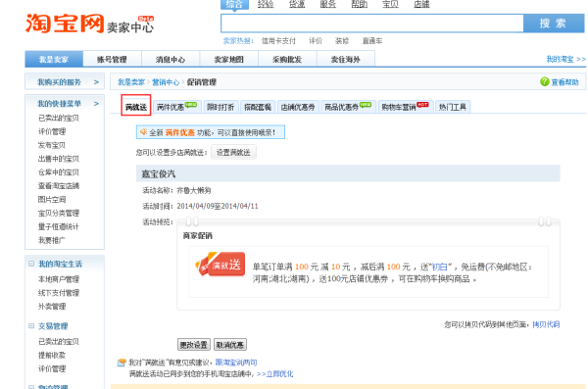Switch to the 满件优惠 tab

tap(176, 107)
